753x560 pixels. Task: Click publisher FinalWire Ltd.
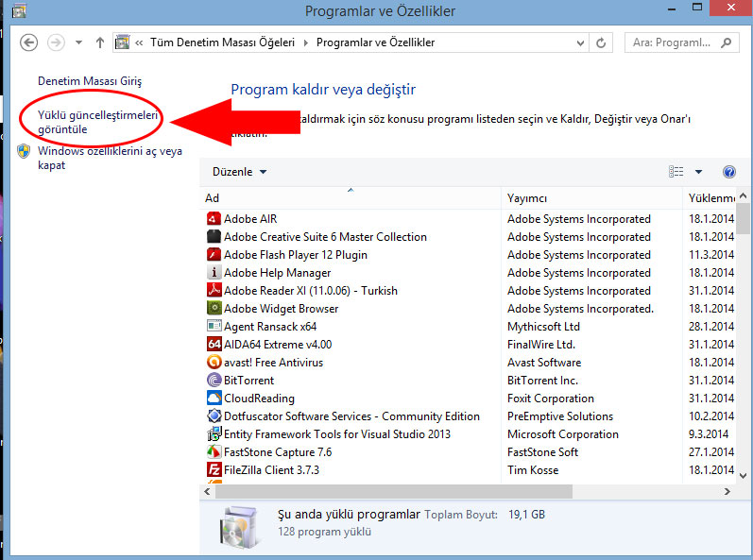pyautogui.click(x=541, y=345)
